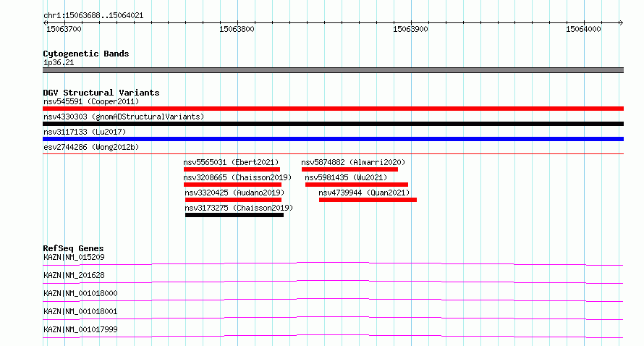
Task: Open nsv5565031 (Ebert2021) variant label
Action: point(231,162)
